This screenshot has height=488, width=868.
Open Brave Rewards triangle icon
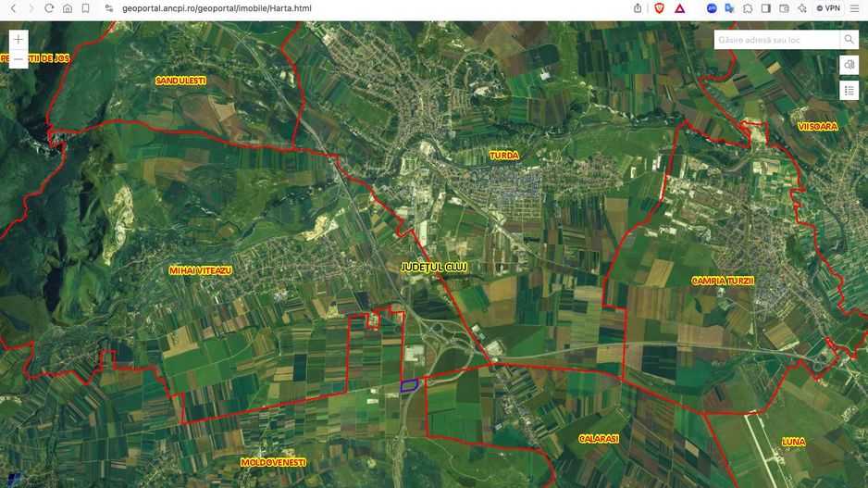[680, 8]
